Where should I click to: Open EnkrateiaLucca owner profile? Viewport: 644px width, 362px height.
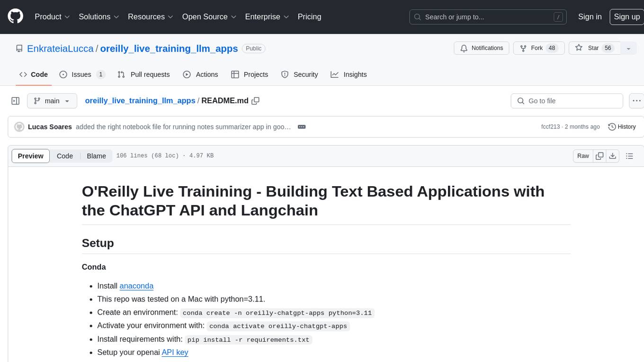tap(61, 48)
